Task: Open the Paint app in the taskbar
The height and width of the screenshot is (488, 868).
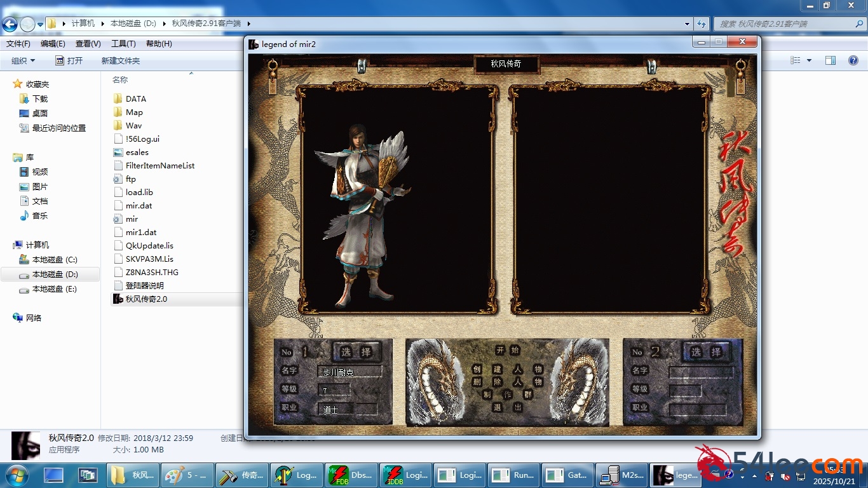Action: click(x=186, y=475)
